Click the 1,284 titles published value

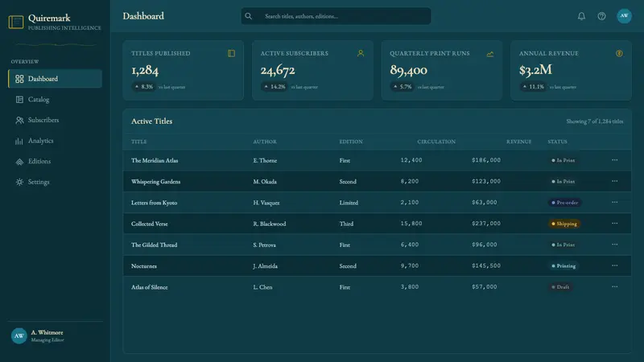(145, 70)
